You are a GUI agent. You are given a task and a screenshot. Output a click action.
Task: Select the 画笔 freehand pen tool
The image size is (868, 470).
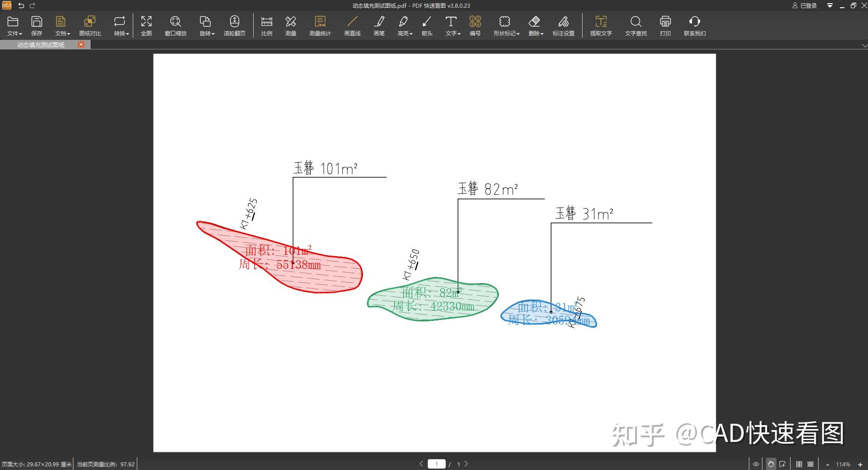(379, 25)
